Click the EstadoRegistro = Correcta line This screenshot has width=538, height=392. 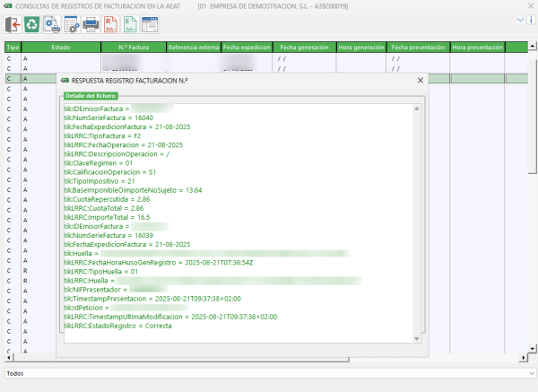pyautogui.click(x=117, y=326)
